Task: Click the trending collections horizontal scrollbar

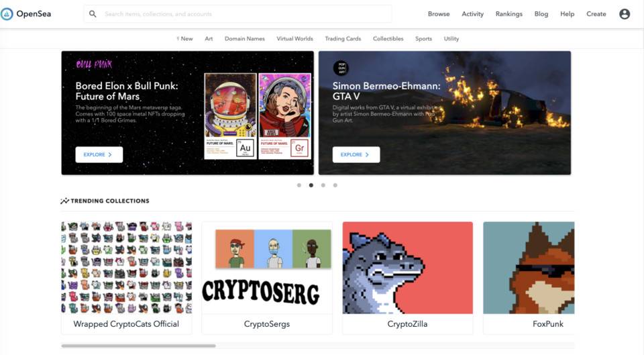Action: coord(138,346)
